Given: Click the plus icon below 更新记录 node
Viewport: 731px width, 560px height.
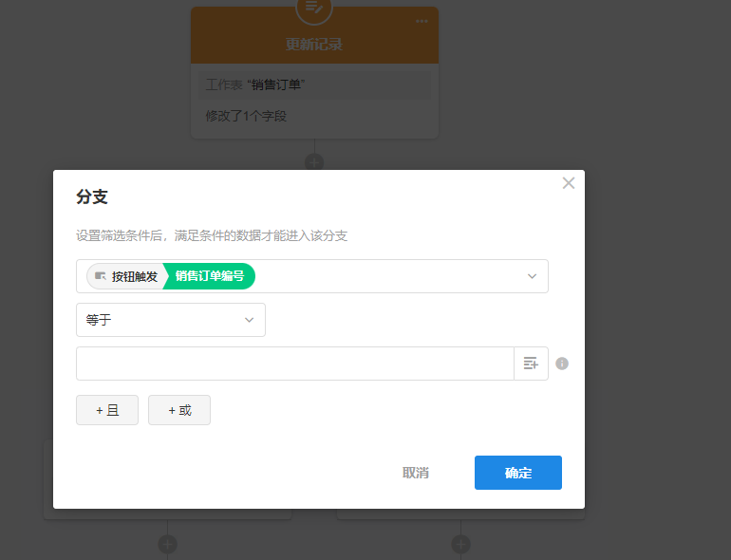Looking at the screenshot, I should (x=314, y=162).
